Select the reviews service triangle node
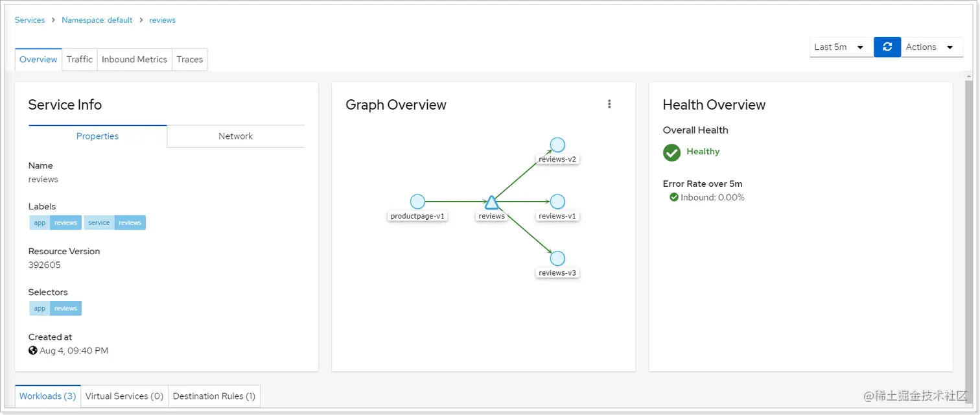Image resolution: width=980 pixels, height=415 pixels. coord(491,202)
